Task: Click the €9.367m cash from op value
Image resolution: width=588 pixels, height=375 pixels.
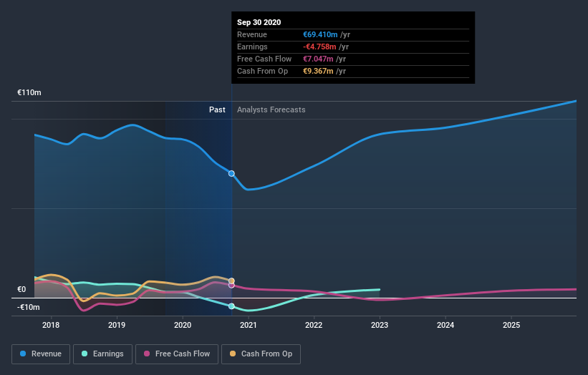Action: coord(318,71)
